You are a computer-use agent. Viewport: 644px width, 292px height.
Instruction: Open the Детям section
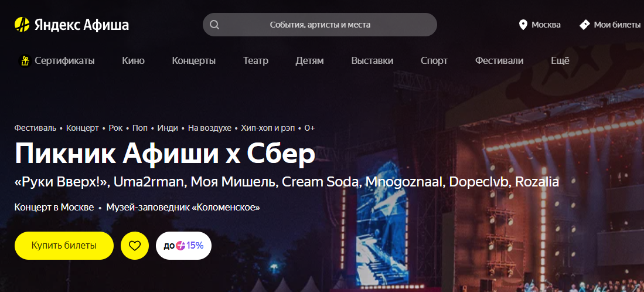point(309,61)
